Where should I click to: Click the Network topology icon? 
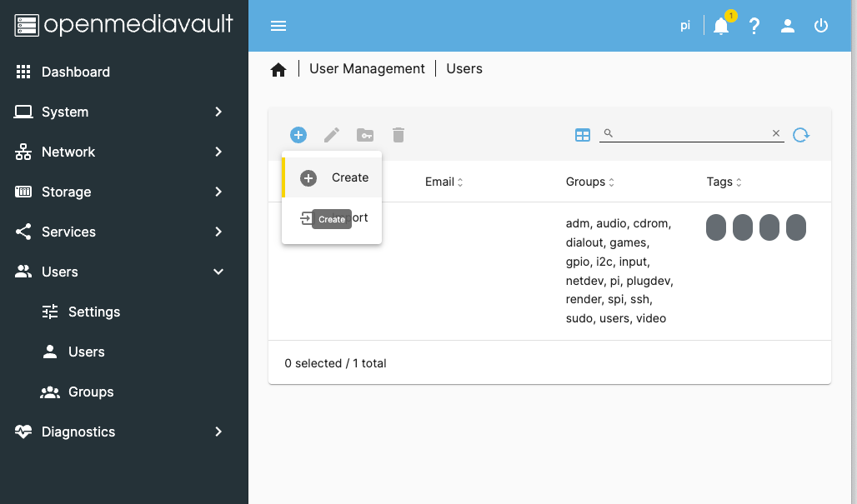23,152
